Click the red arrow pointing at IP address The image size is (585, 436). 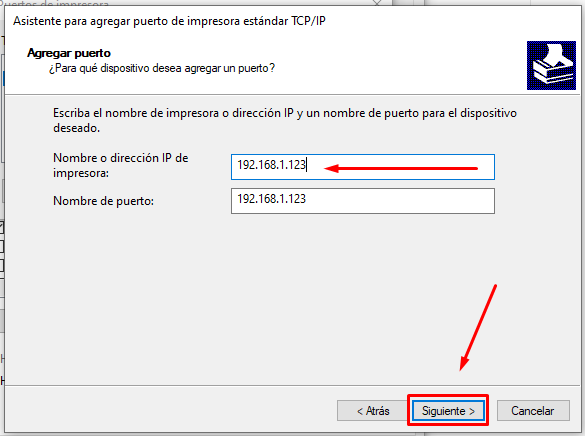(x=401, y=169)
